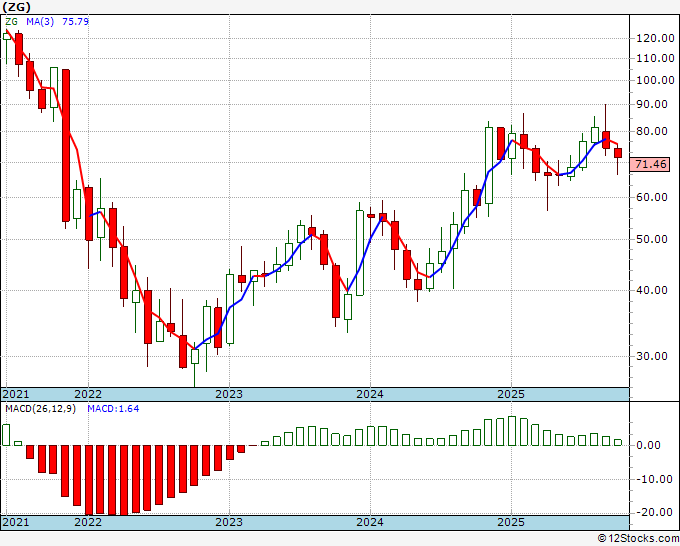Click 2022 on the price chart timeline
The width and height of the screenshot is (680, 546).
click(x=88, y=394)
